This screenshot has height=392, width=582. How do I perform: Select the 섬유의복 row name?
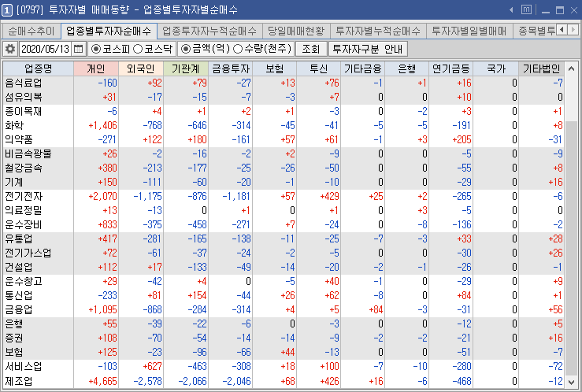pyautogui.click(x=24, y=97)
